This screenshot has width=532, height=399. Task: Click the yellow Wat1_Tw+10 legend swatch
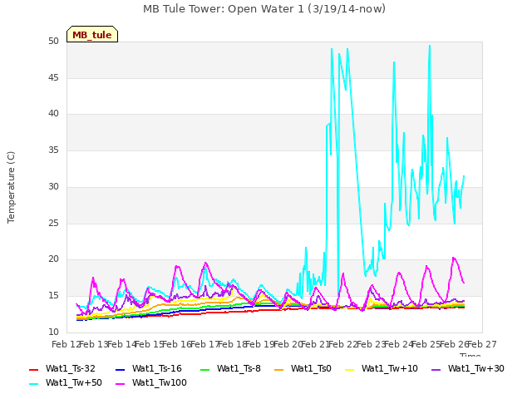[x=349, y=369]
